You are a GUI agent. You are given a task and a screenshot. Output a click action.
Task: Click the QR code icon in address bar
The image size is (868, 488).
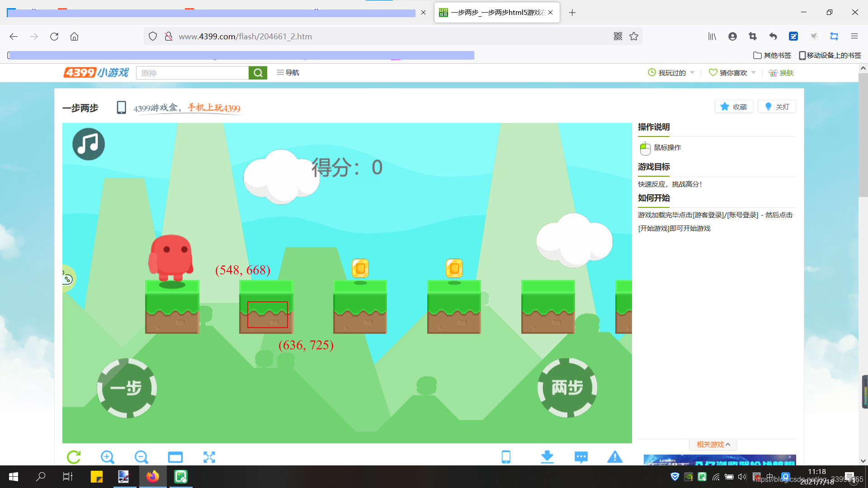pos(618,36)
